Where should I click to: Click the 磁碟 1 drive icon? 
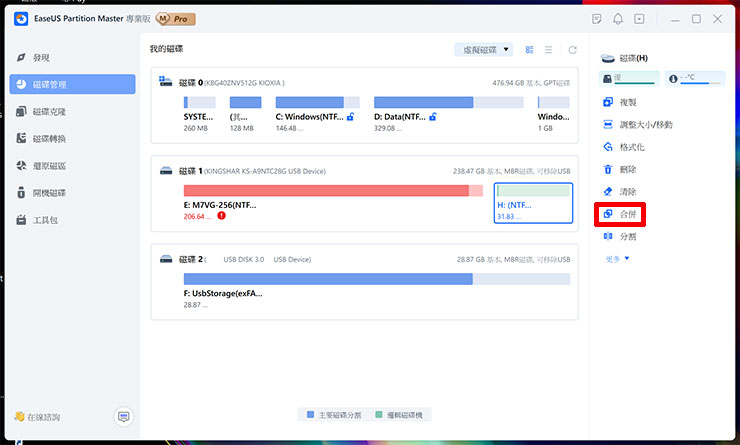pyautogui.click(x=166, y=170)
